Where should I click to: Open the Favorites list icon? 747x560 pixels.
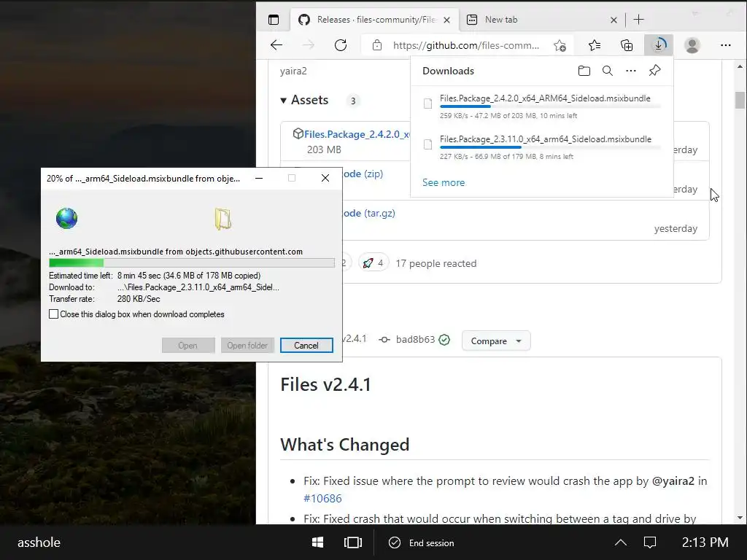pos(595,45)
